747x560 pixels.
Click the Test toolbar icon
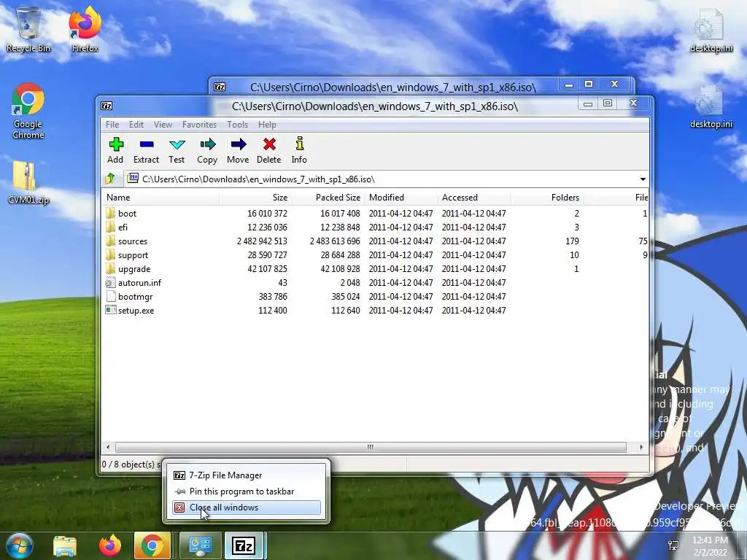[177, 144]
